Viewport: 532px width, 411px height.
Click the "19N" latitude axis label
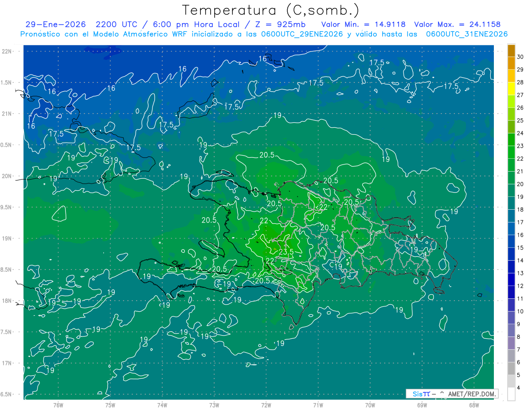tap(7, 239)
